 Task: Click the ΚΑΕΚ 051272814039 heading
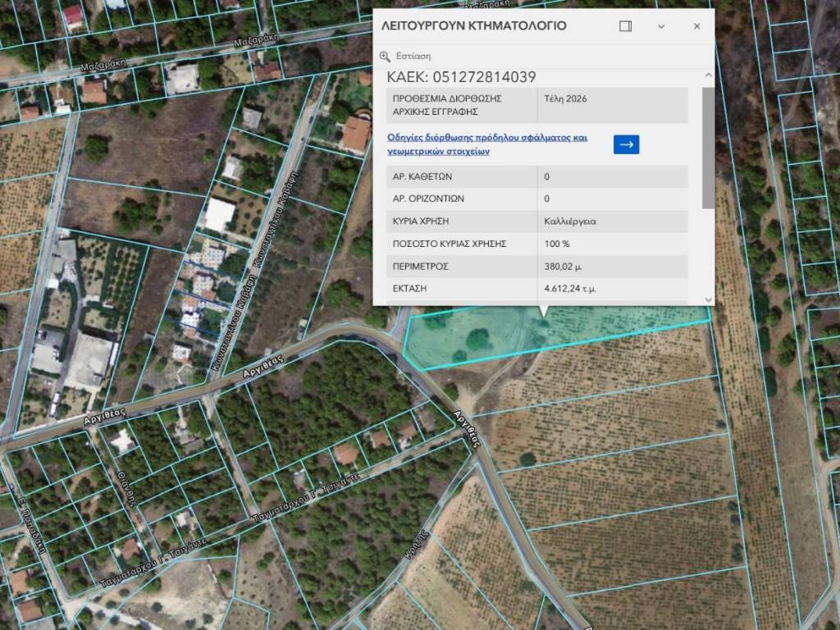click(x=461, y=78)
